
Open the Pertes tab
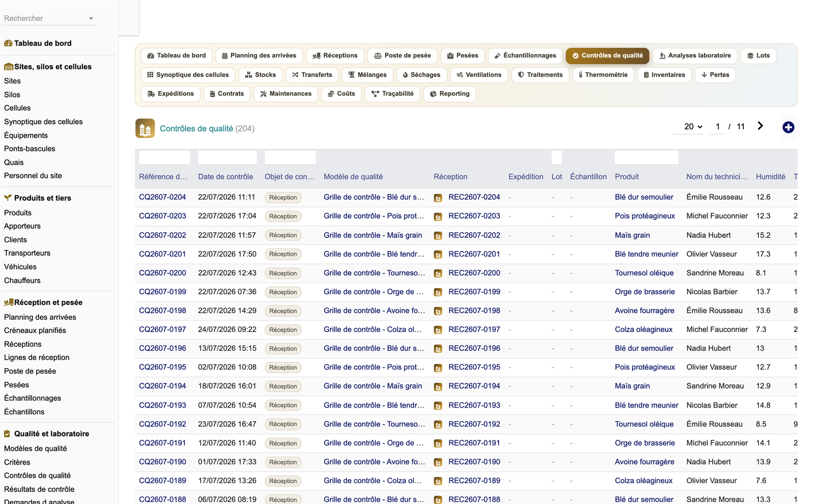[715, 75]
